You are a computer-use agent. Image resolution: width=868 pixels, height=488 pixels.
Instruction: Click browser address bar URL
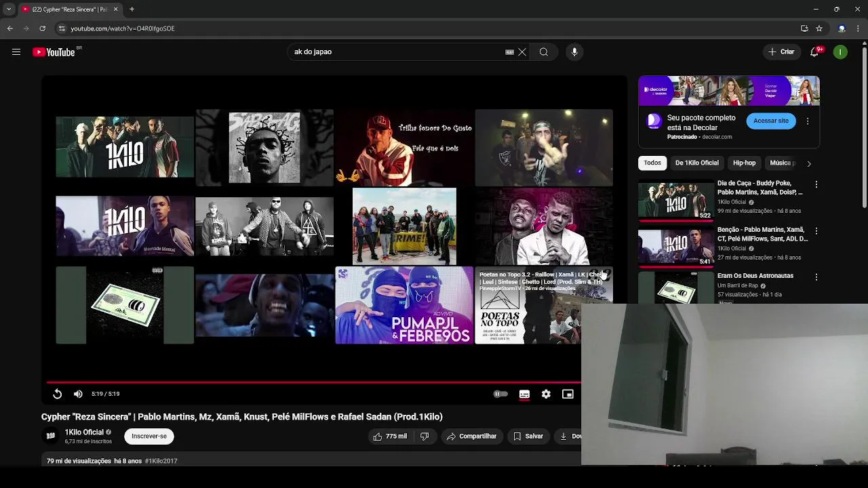[x=123, y=28]
